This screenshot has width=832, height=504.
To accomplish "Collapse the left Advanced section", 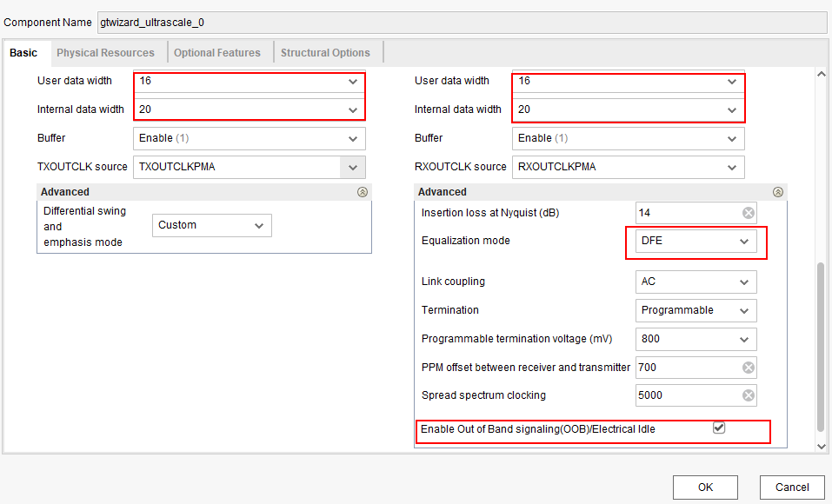I will point(362,191).
